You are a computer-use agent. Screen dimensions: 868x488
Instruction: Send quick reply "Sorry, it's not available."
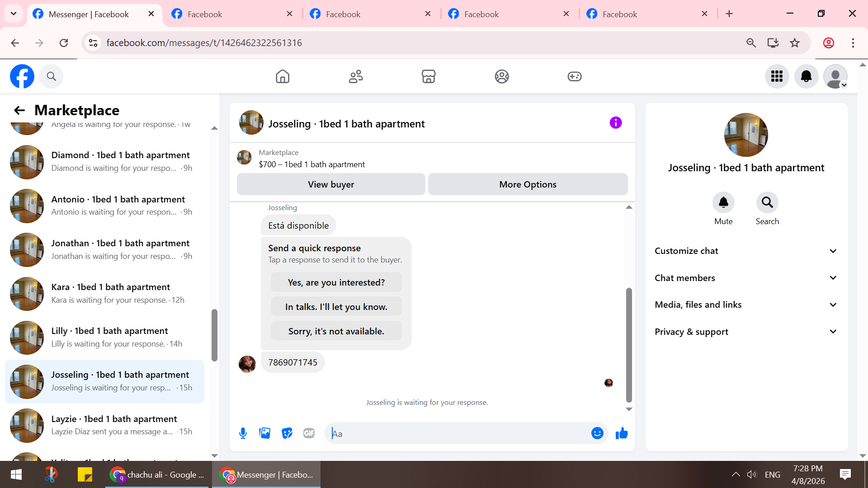point(336,331)
